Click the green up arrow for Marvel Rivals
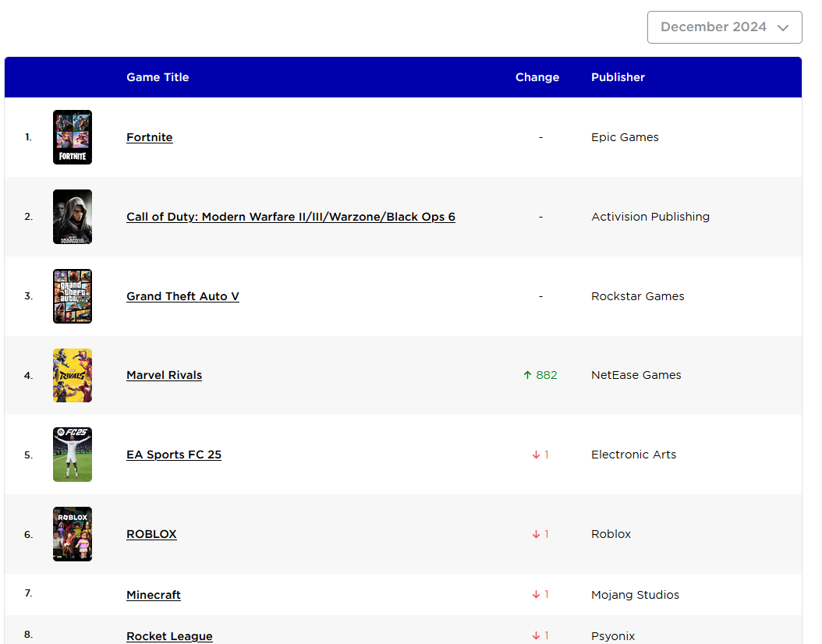The width and height of the screenshot is (822, 644). 527,375
